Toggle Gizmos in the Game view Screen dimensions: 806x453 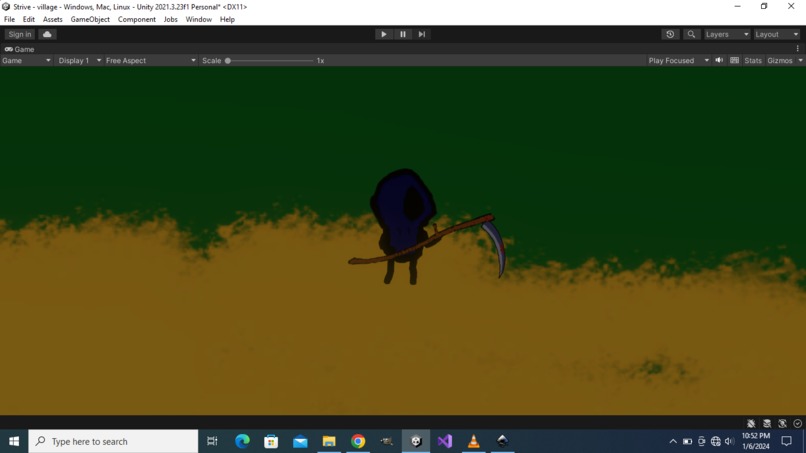pos(779,61)
